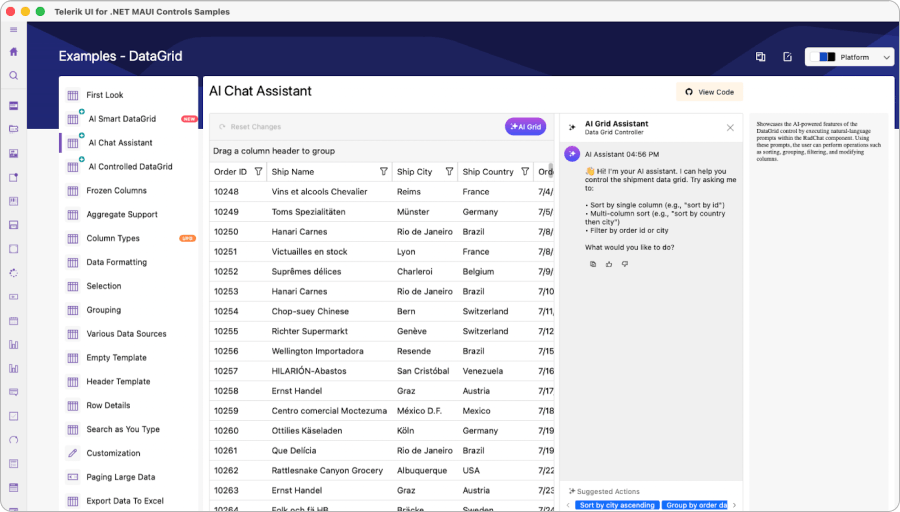Open the AI Controlled DataGrid example

[128, 167]
